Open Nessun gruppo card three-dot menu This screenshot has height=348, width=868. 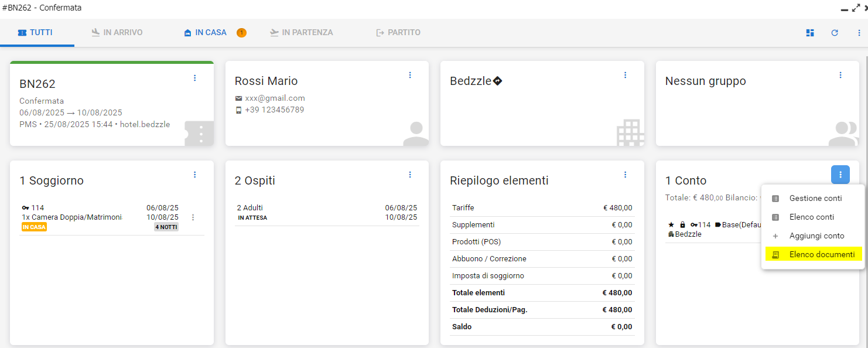(x=840, y=75)
